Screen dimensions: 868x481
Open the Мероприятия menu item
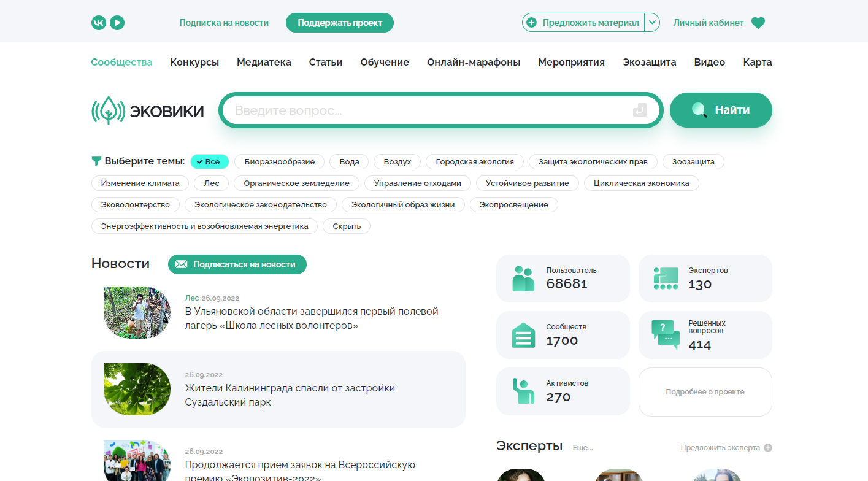tap(571, 62)
